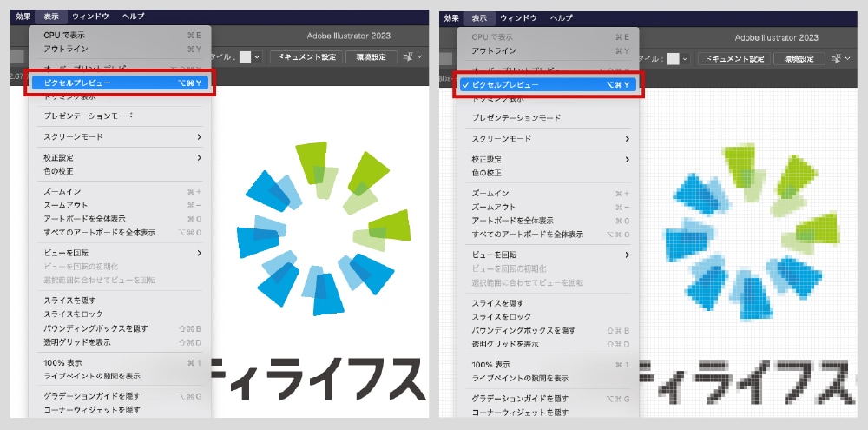Choose ズームアウト in left screenshot menu
The width and height of the screenshot is (868, 430).
pyautogui.click(x=120, y=205)
